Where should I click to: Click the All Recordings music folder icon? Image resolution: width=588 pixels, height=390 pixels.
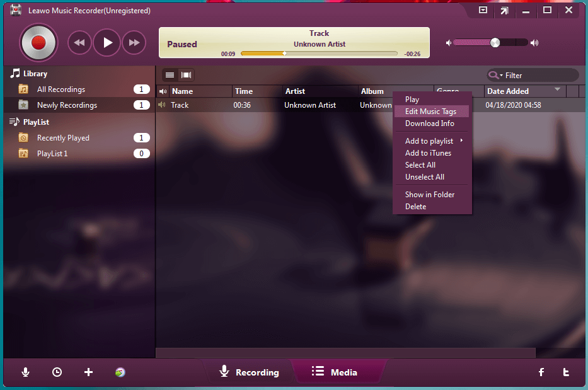(x=23, y=89)
